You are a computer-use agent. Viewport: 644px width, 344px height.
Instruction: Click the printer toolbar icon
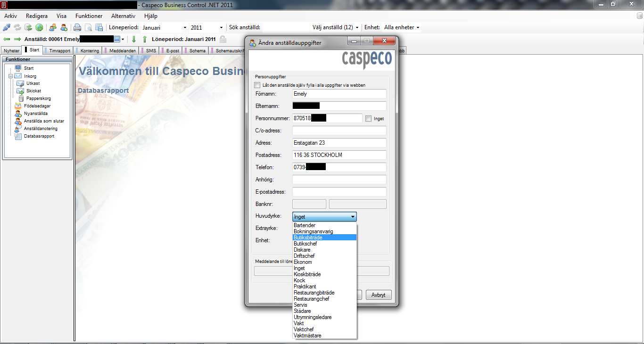pos(77,27)
